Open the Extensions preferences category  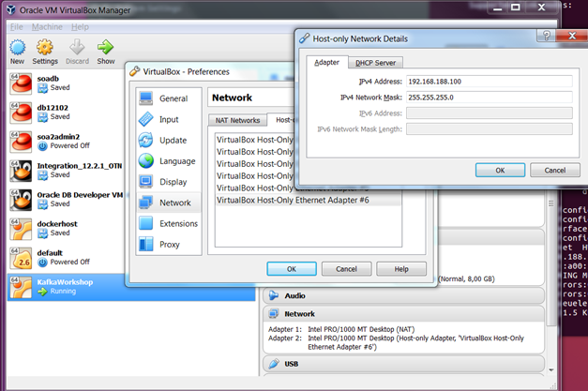click(x=169, y=223)
